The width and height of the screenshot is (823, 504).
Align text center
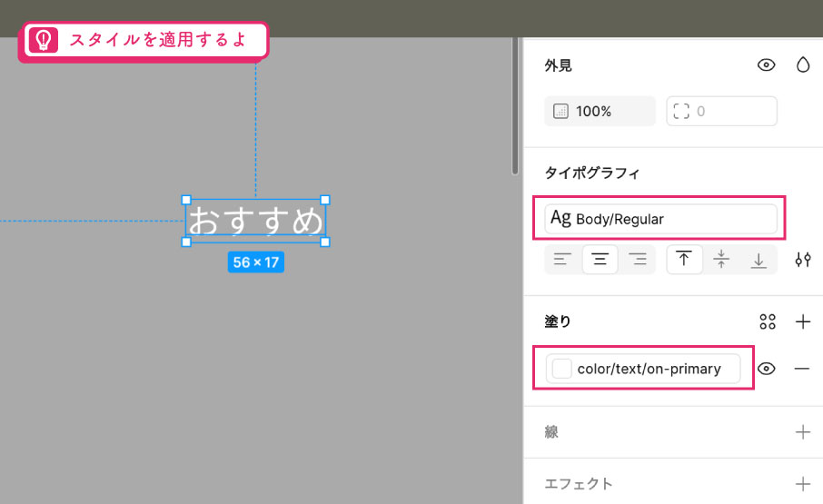600,259
